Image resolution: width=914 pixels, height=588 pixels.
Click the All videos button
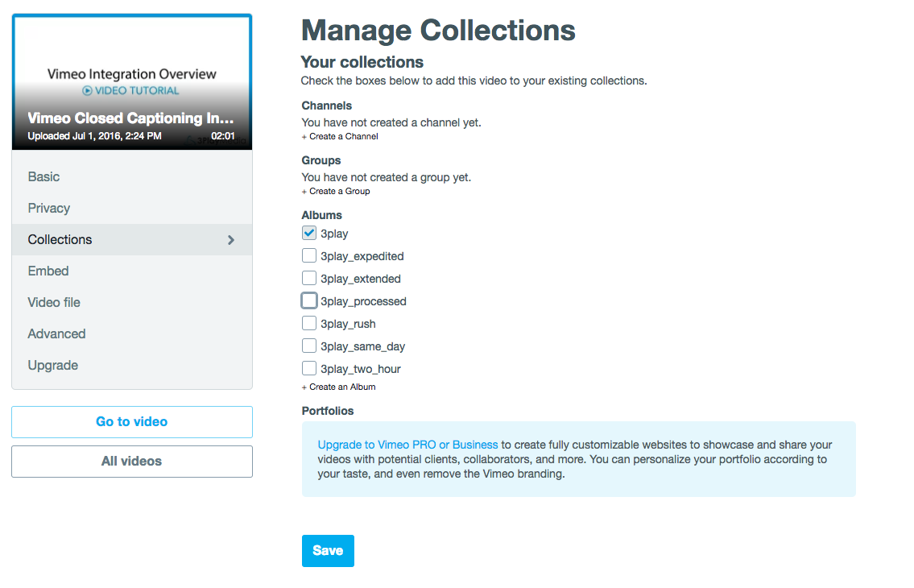click(x=132, y=462)
